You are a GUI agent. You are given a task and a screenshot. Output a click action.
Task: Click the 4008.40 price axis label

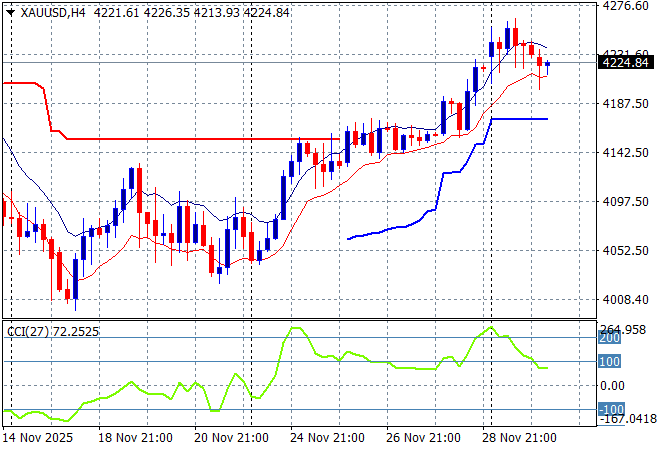point(625,300)
